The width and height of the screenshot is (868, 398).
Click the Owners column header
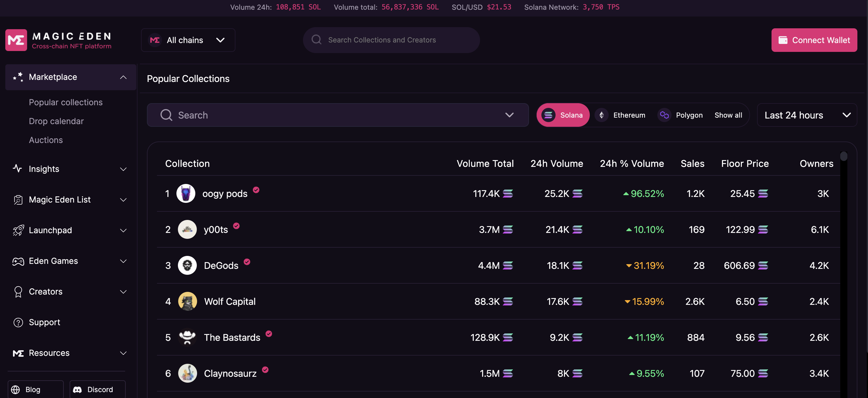(x=816, y=164)
